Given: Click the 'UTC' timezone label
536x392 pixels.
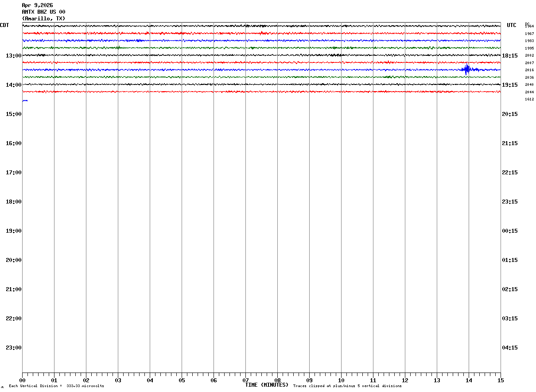Looking at the screenshot, I should coord(512,25).
